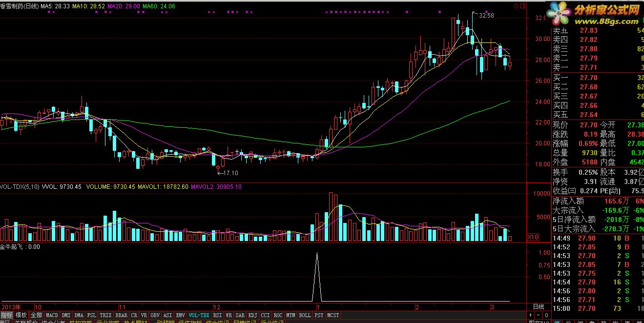Click the MAVOL1: 18782.60 legend value

pos(164,187)
